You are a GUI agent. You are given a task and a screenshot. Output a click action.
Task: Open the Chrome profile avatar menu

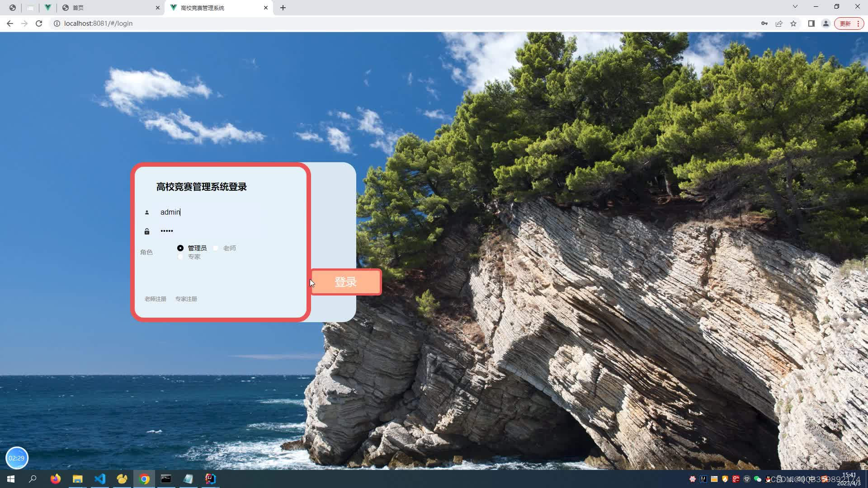[x=826, y=23]
